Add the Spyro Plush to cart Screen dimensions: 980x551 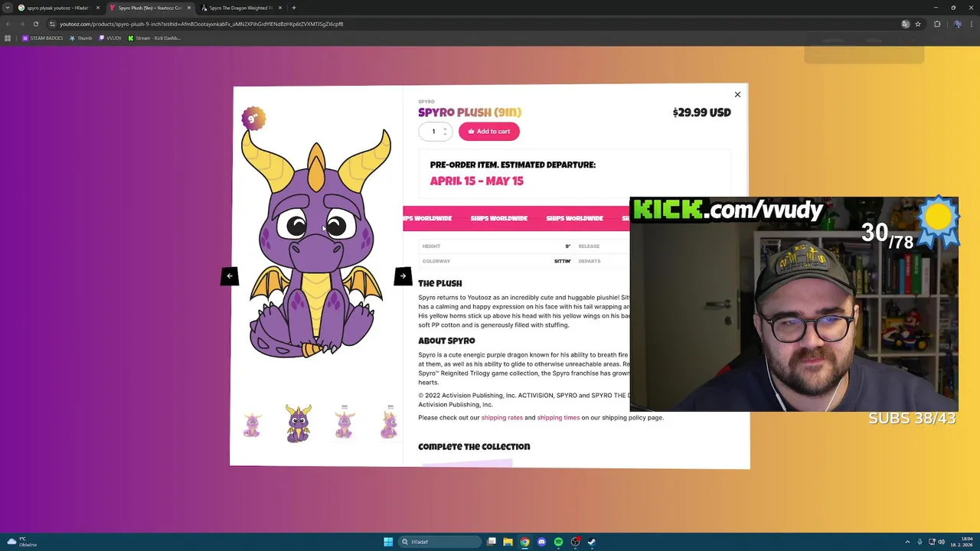[x=489, y=132]
